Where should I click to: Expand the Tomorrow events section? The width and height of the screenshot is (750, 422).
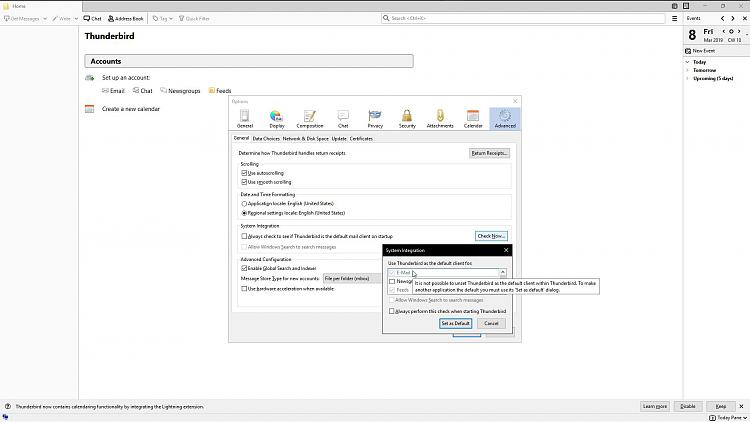tap(687, 70)
